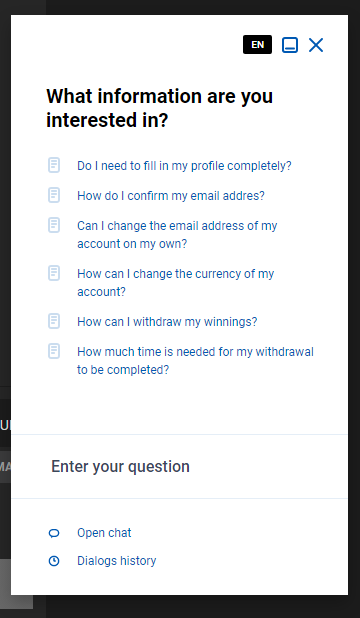Open 'How can I withdraw my winnings?'

coord(167,322)
